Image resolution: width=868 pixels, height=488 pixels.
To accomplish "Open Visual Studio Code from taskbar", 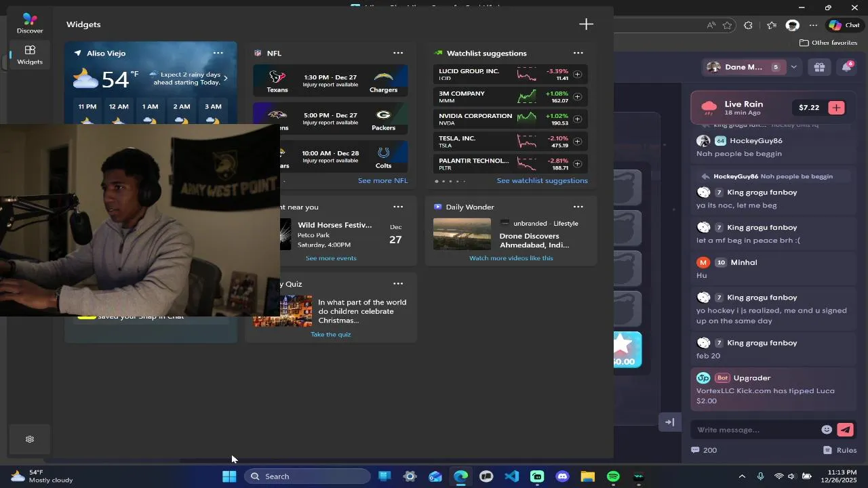I will click(x=512, y=476).
